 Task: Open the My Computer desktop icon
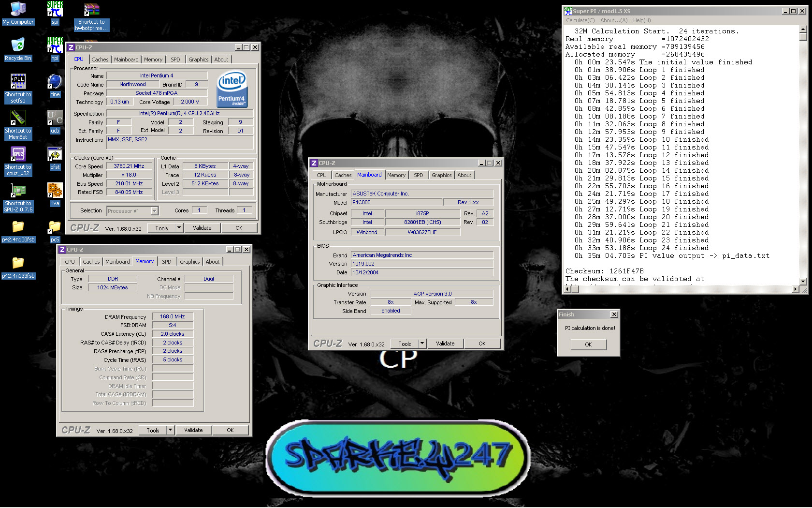pyautogui.click(x=18, y=13)
